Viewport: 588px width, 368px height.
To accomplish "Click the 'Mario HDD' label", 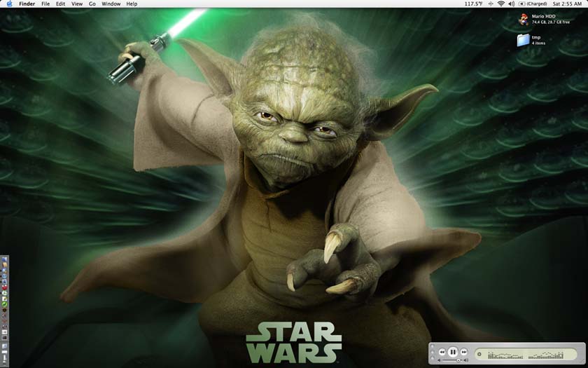I will 543,17.
